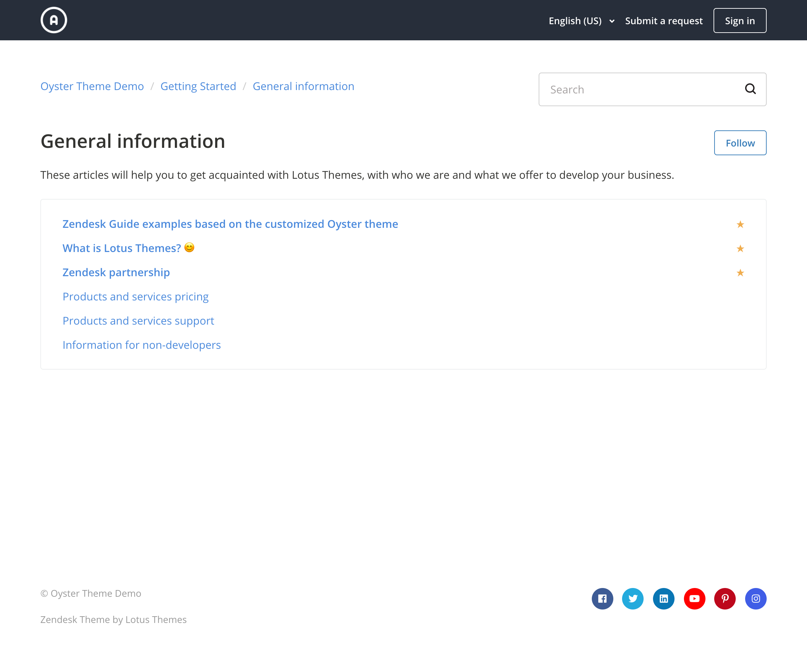807x672 pixels.
Task: Click the Follow button
Action: (x=740, y=143)
